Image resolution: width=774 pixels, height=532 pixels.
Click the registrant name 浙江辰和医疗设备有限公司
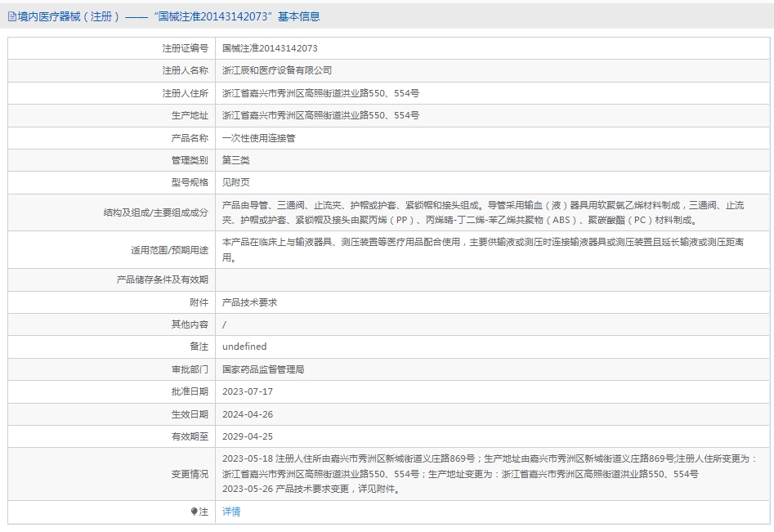click(276, 70)
